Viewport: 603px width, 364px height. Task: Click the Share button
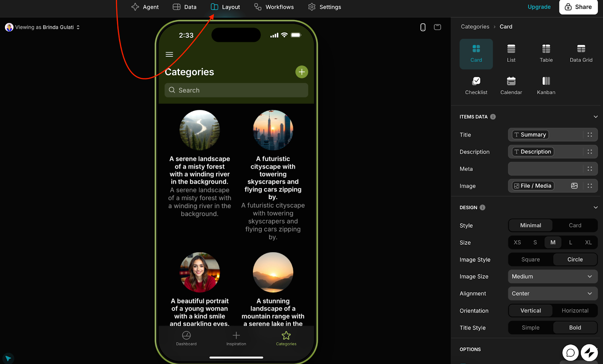pyautogui.click(x=578, y=7)
